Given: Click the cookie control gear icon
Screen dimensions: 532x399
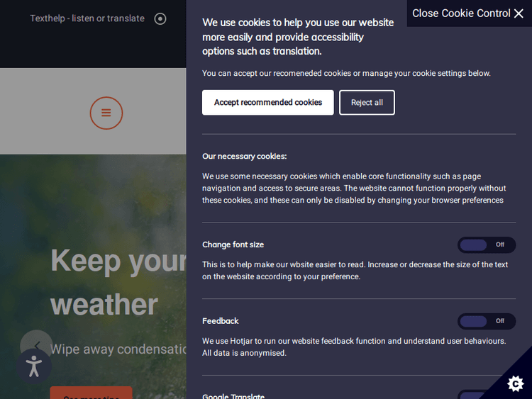Looking at the screenshot, I should pyautogui.click(x=515, y=383).
